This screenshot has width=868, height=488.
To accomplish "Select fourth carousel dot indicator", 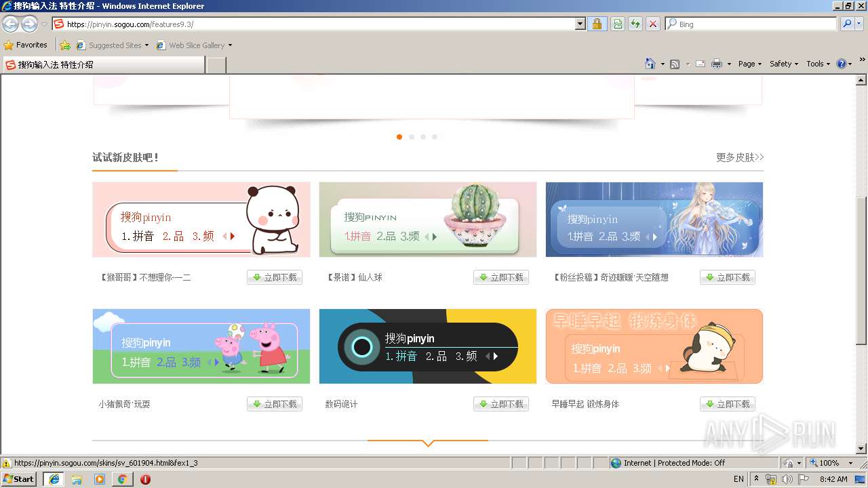I will (435, 137).
